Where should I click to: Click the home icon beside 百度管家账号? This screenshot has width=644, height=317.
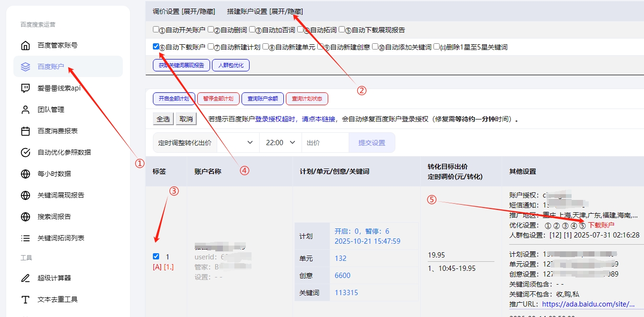click(26, 46)
